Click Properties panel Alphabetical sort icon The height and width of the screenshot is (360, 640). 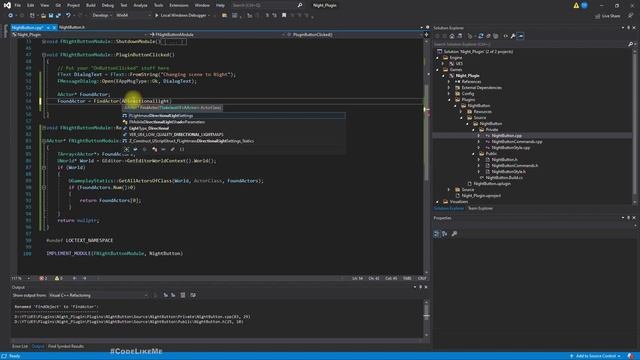point(444,233)
